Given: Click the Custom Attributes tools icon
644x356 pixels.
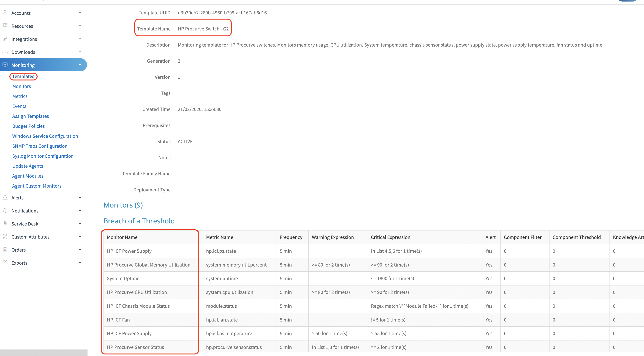Looking at the screenshot, I should [5, 236].
